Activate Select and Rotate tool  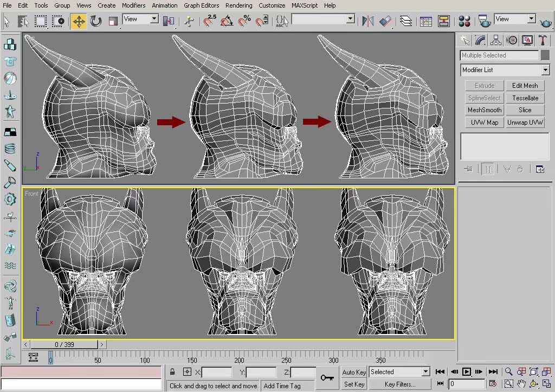95,21
